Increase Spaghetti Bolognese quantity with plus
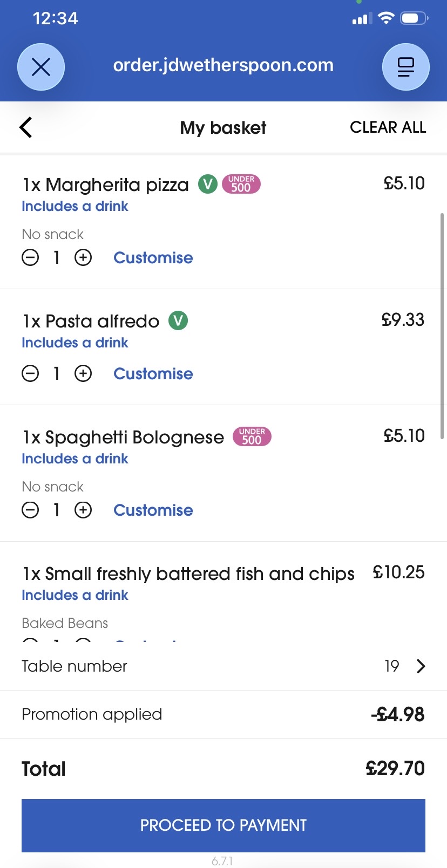Image resolution: width=447 pixels, height=868 pixels. (83, 510)
